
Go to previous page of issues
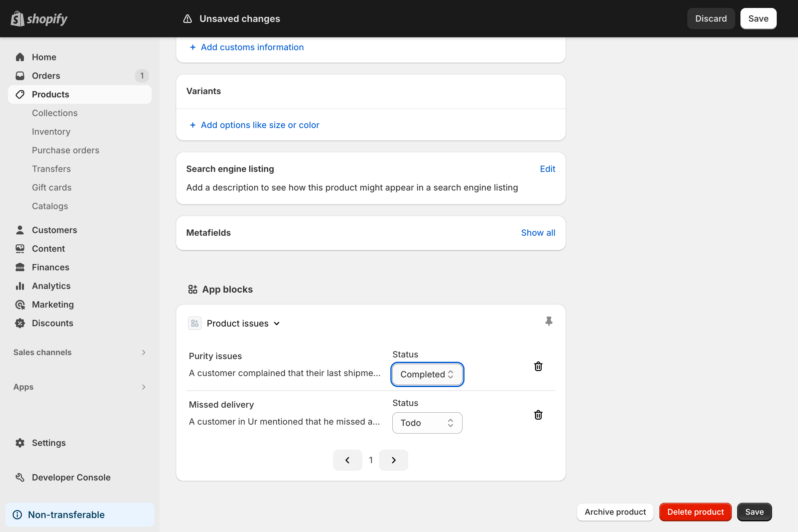(x=347, y=460)
